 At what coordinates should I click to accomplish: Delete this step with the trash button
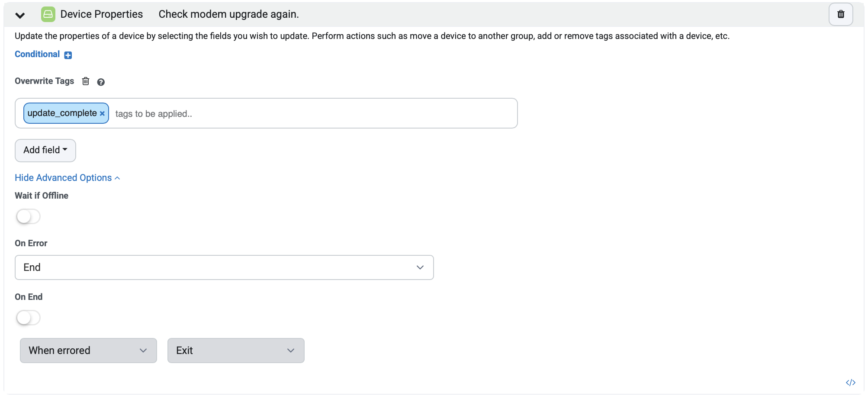tap(841, 14)
